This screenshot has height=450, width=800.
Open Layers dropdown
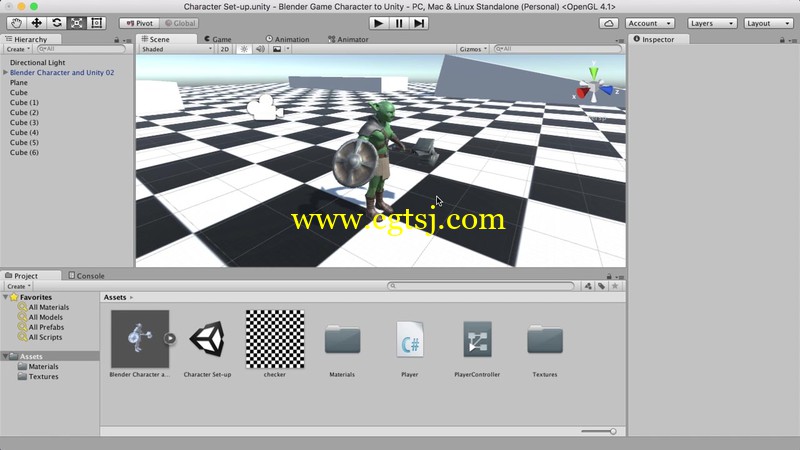click(x=712, y=23)
